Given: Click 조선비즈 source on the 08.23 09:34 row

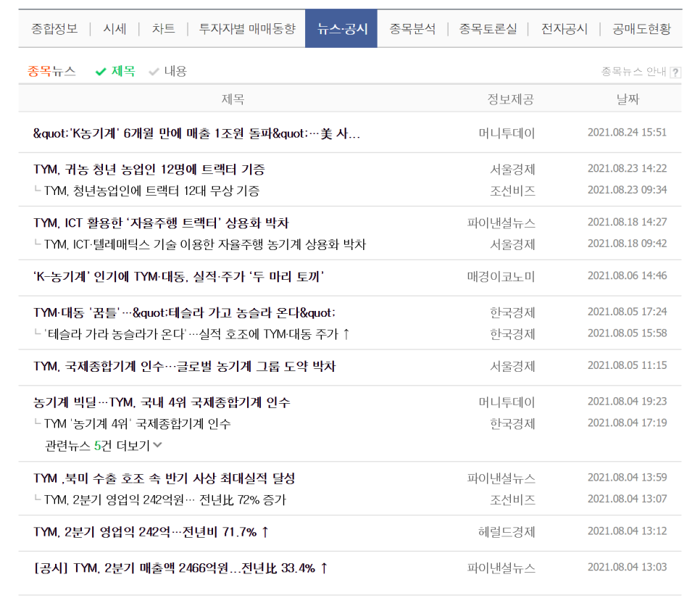Looking at the screenshot, I should point(512,191).
